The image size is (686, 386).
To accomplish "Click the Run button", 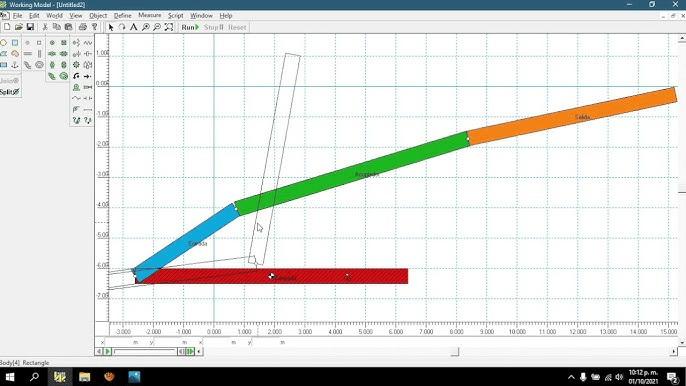I will point(190,27).
